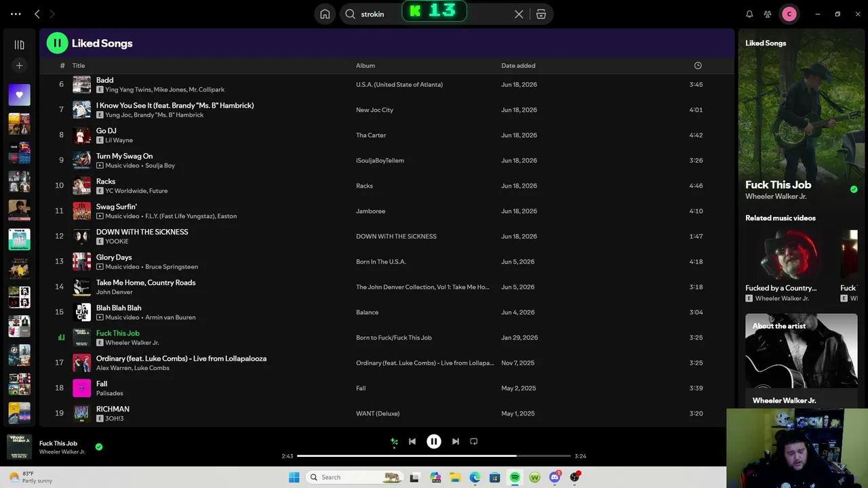This screenshot has width=868, height=488.
Task: Open the Browse icon next to search
Action: 541,14
